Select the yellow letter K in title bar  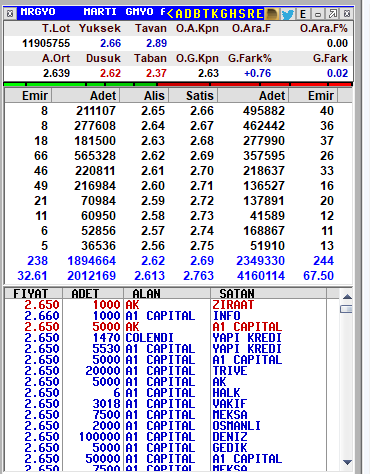click(215, 14)
